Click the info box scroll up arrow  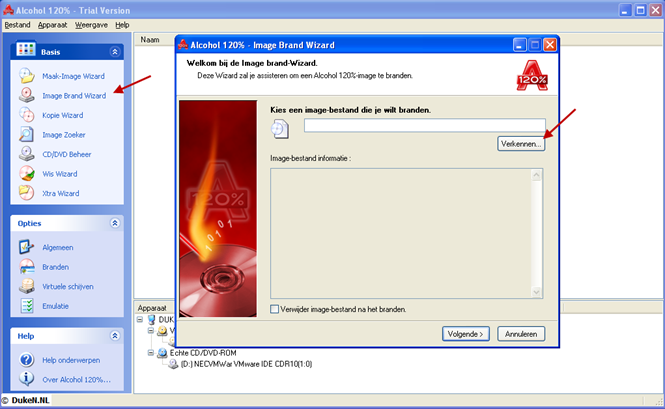[x=536, y=175]
